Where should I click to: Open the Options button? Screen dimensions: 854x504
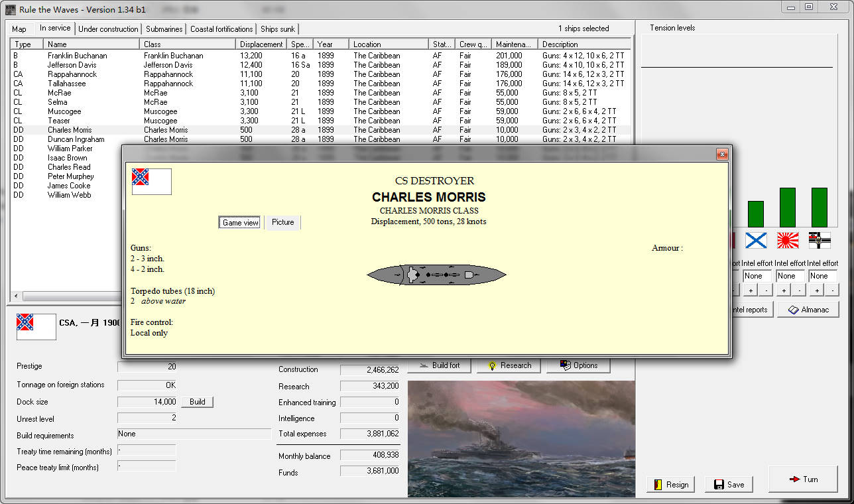579,365
